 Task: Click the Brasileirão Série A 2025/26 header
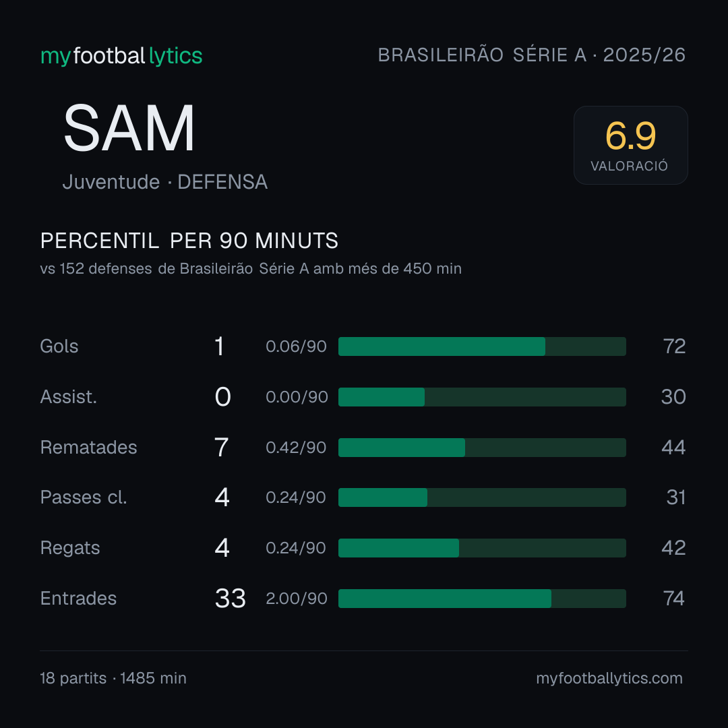coord(532,55)
